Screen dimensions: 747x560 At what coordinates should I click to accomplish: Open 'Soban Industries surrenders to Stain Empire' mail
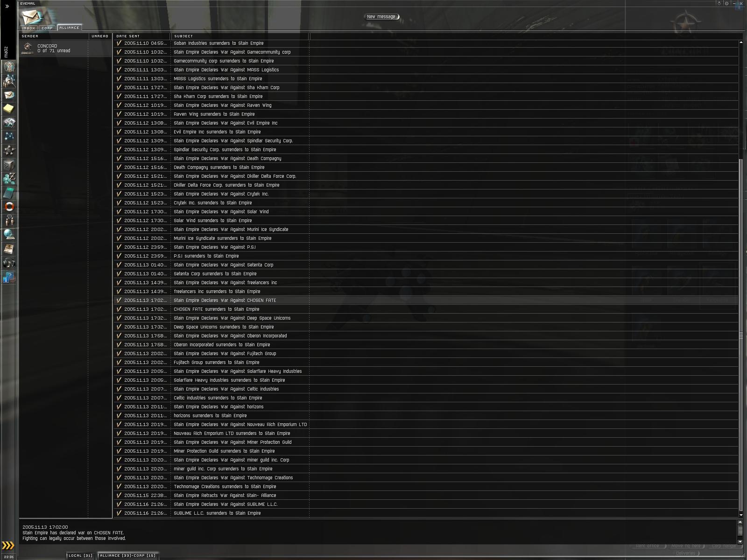pos(426,43)
